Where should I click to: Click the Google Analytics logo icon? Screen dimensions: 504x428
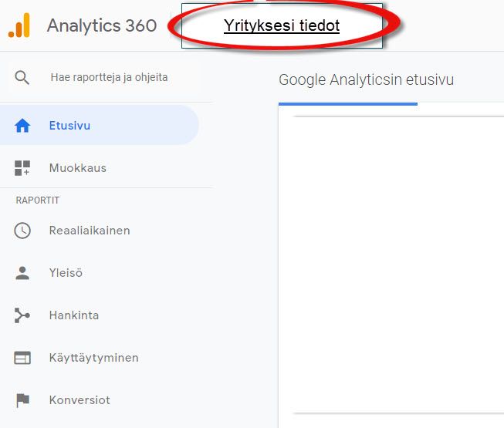point(19,25)
